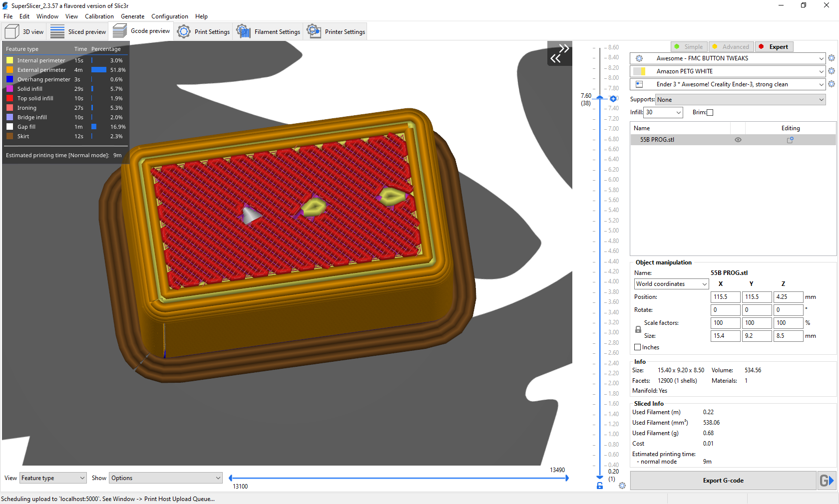Open the View Feature type dropdown
Image resolution: width=839 pixels, height=504 pixels.
click(x=53, y=478)
